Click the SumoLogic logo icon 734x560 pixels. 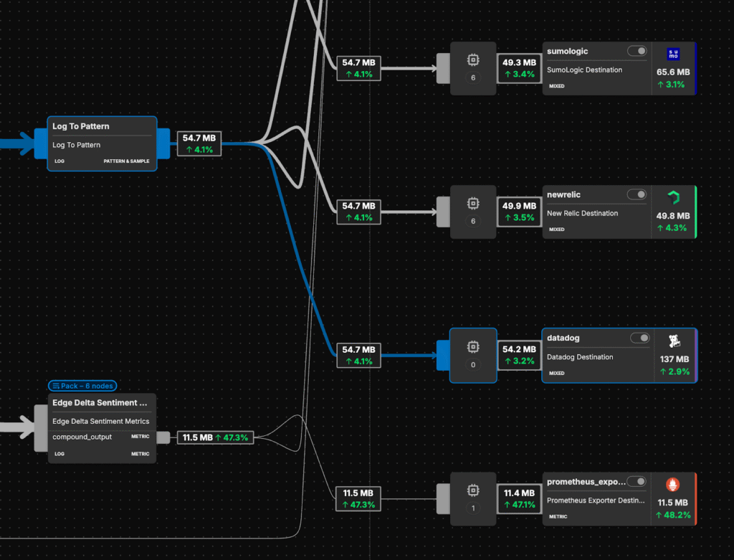[673, 54]
